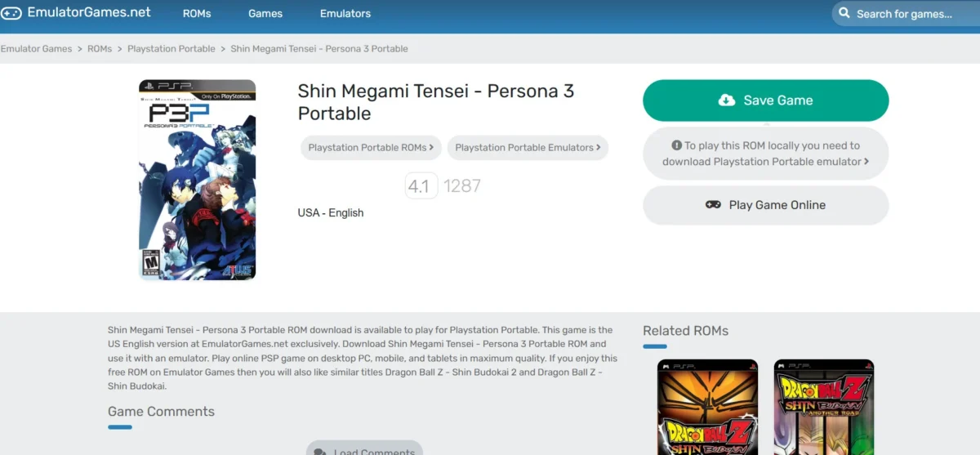Open the Dragon Ball Z Shin Budokai thumbnail
This screenshot has height=455, width=980.
click(x=707, y=407)
